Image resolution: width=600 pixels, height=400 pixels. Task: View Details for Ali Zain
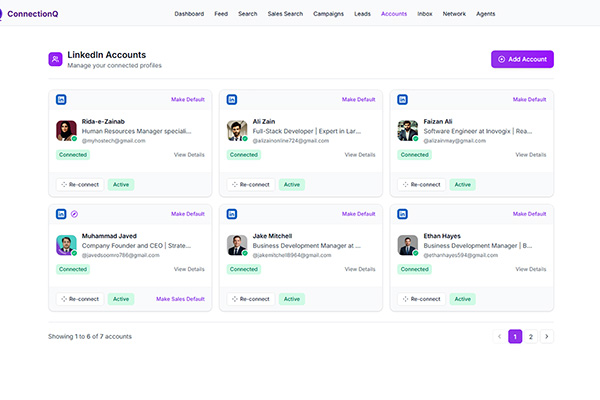360,155
